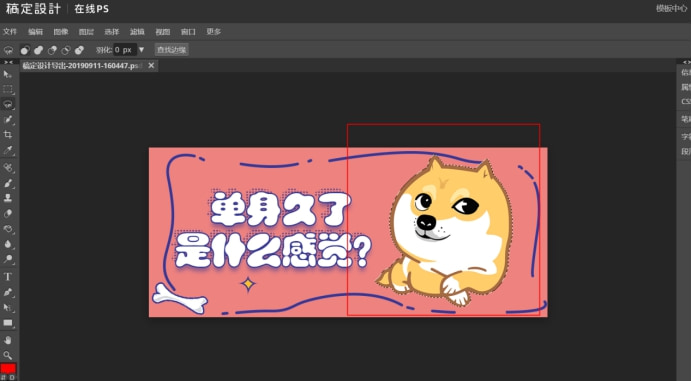Choose New Selection mode

[x=25, y=50]
